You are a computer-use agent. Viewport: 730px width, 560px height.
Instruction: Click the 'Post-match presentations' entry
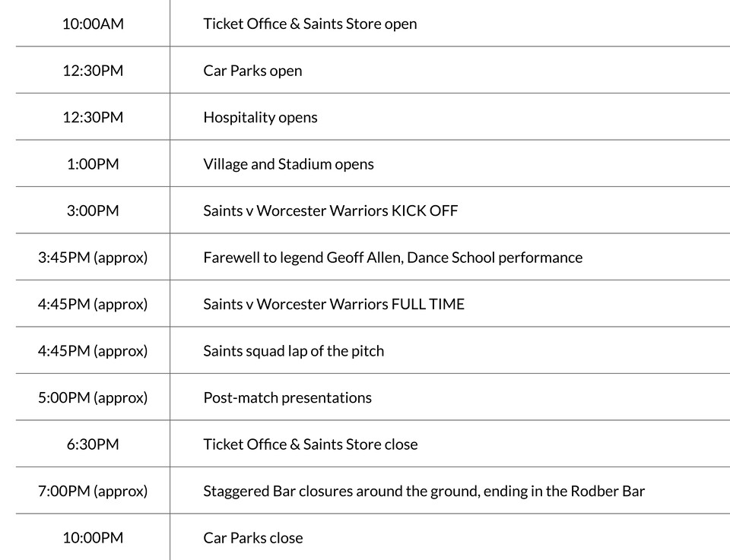(x=287, y=397)
